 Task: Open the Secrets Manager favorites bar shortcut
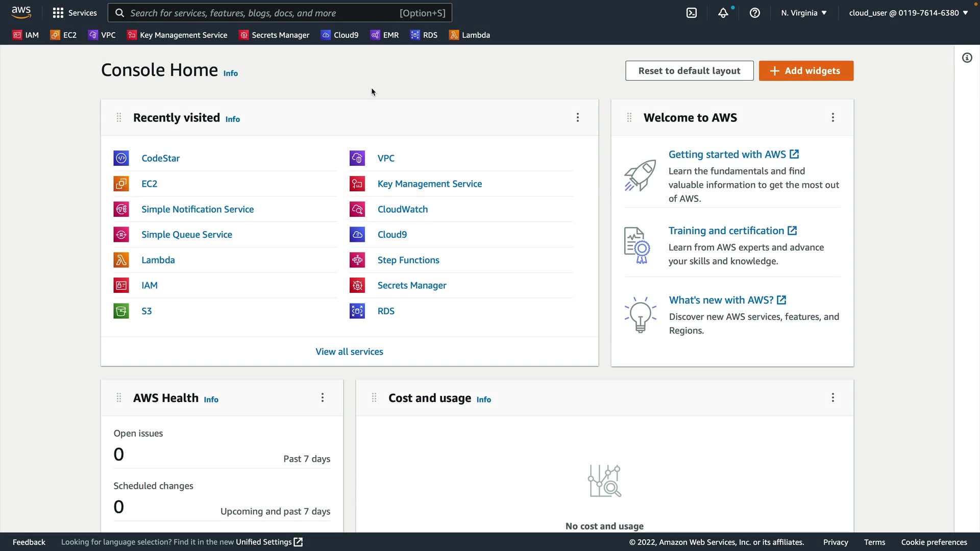pos(275,35)
